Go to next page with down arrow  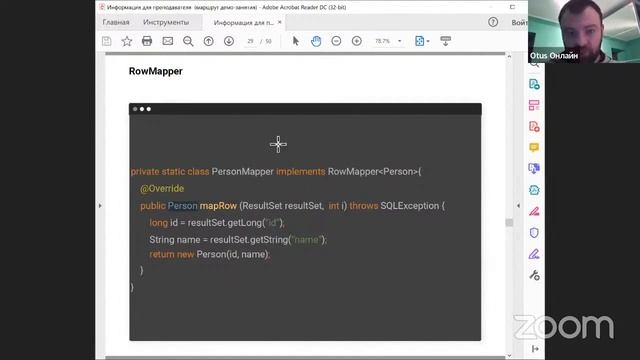pyautogui.click(x=229, y=41)
